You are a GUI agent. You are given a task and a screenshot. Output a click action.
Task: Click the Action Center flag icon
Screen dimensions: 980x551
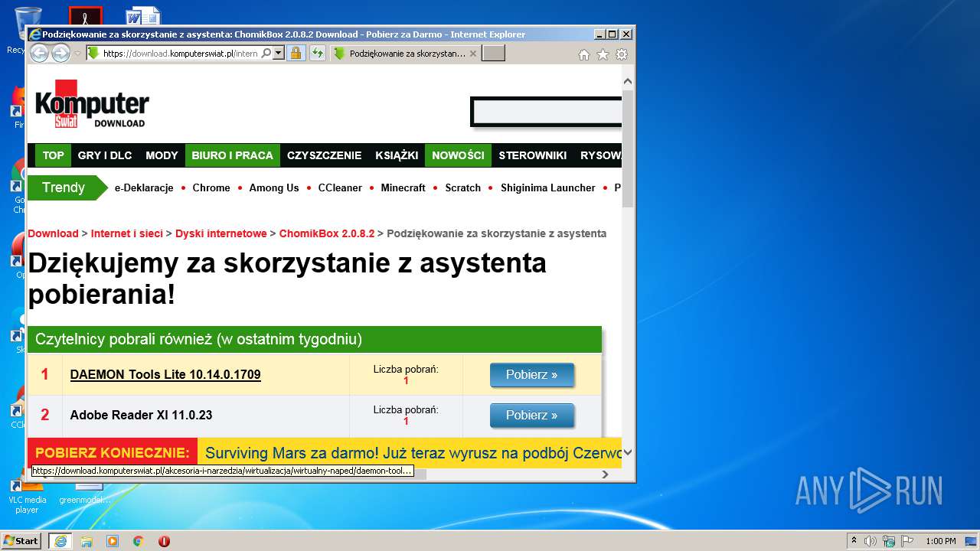907,541
